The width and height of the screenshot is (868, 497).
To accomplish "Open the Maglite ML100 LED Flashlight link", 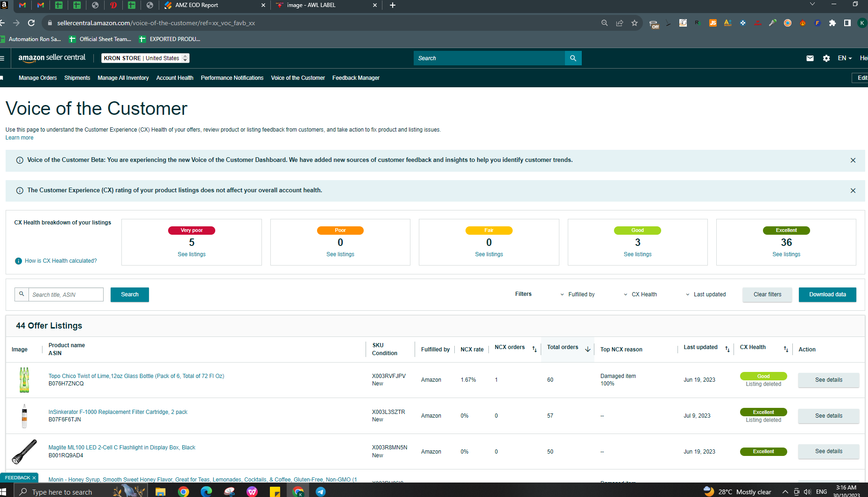I will click(122, 448).
